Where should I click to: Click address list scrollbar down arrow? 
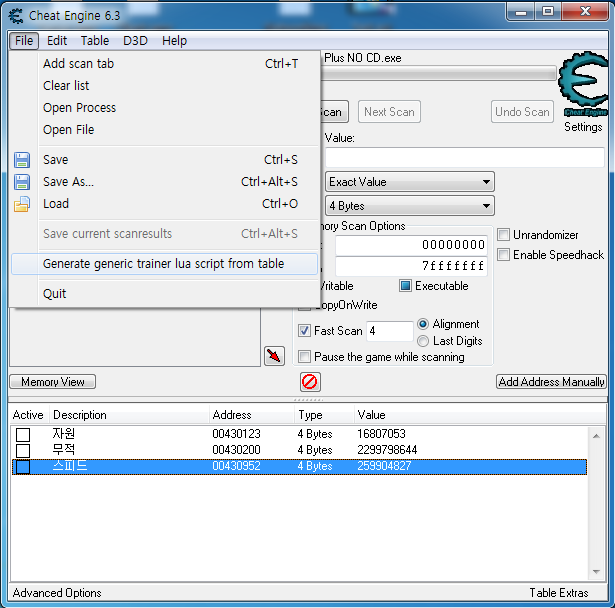596,572
